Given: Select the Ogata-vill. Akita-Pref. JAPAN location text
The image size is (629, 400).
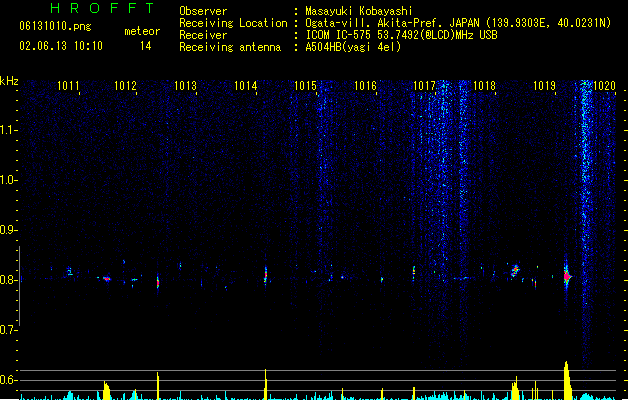Looking at the screenshot, I should click(x=458, y=23).
